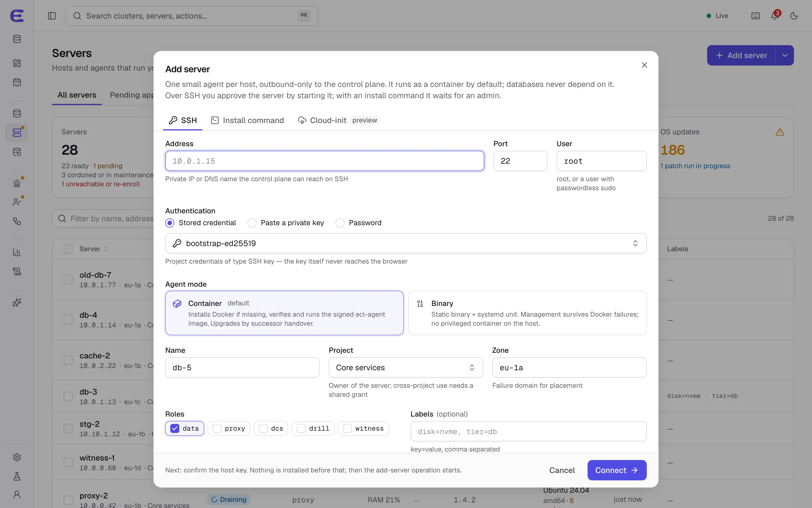Open the lab flask sidebar icon
Screen dimensions: 812x508
tap(17, 476)
